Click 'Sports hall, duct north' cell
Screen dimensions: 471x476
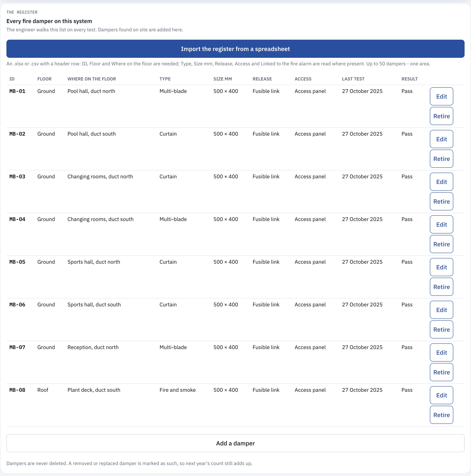(94, 262)
